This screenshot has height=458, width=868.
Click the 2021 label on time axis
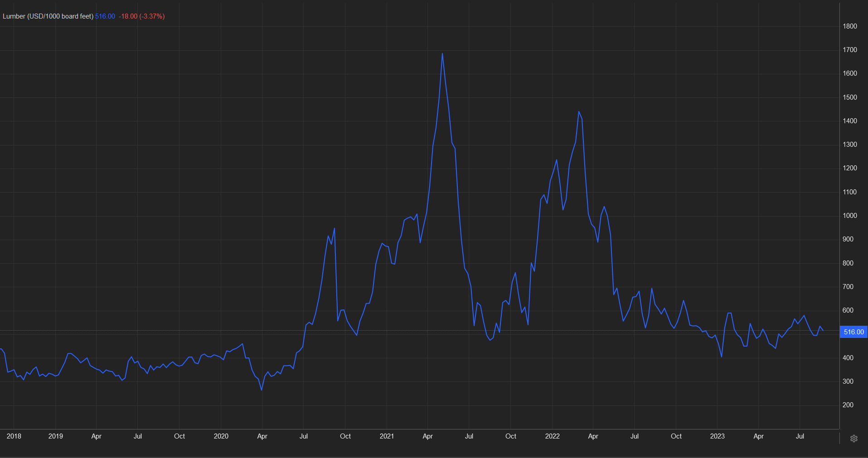click(x=387, y=436)
